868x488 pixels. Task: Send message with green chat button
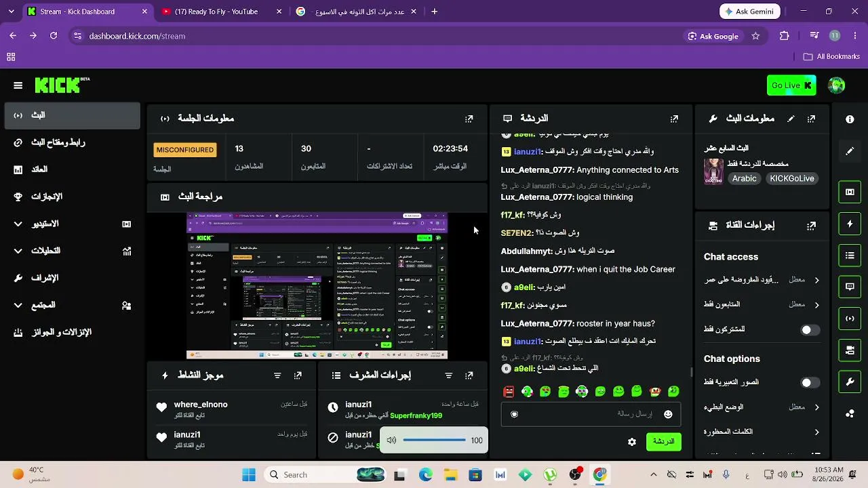coord(663,442)
